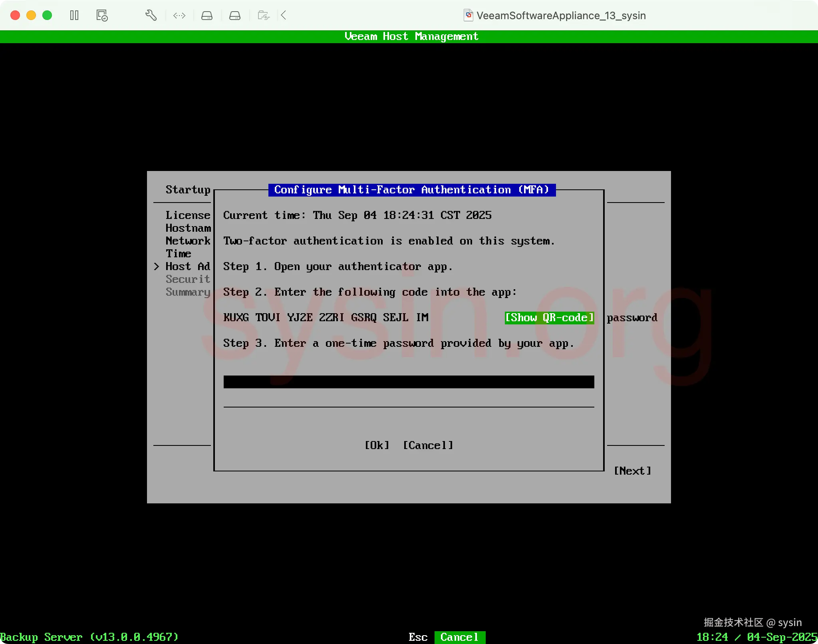This screenshot has width=818, height=644.
Task: Open the wrench settings icon
Action: [151, 16]
